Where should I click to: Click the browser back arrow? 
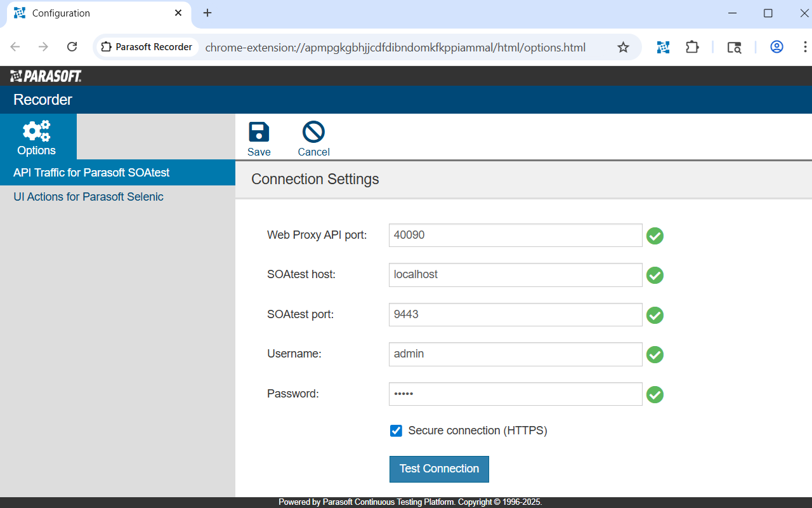[15, 47]
